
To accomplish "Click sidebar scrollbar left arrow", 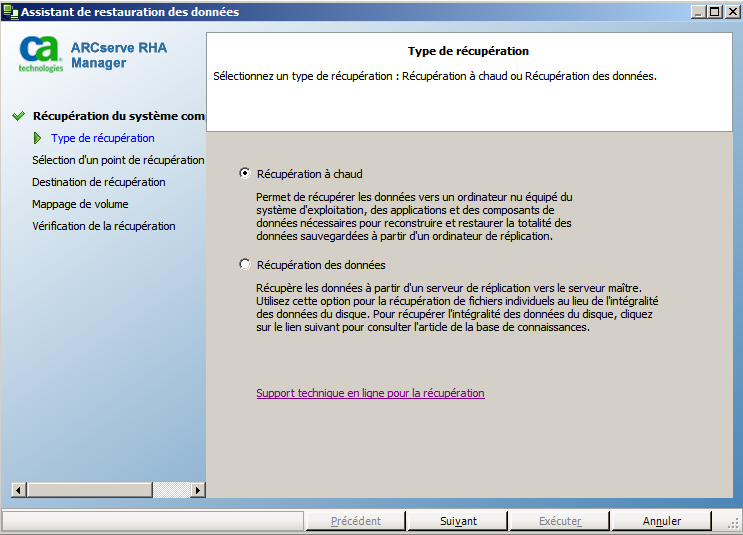I will click(19, 490).
